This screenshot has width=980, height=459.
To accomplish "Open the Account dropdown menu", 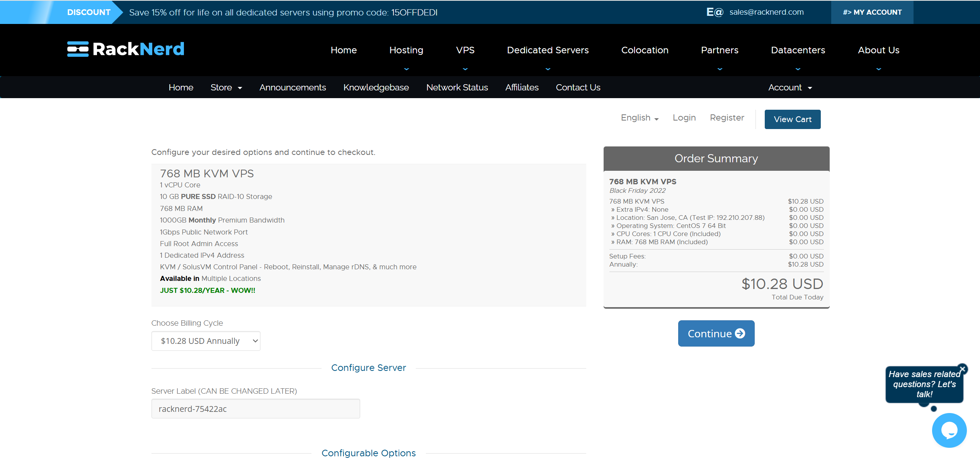I will [x=790, y=88].
